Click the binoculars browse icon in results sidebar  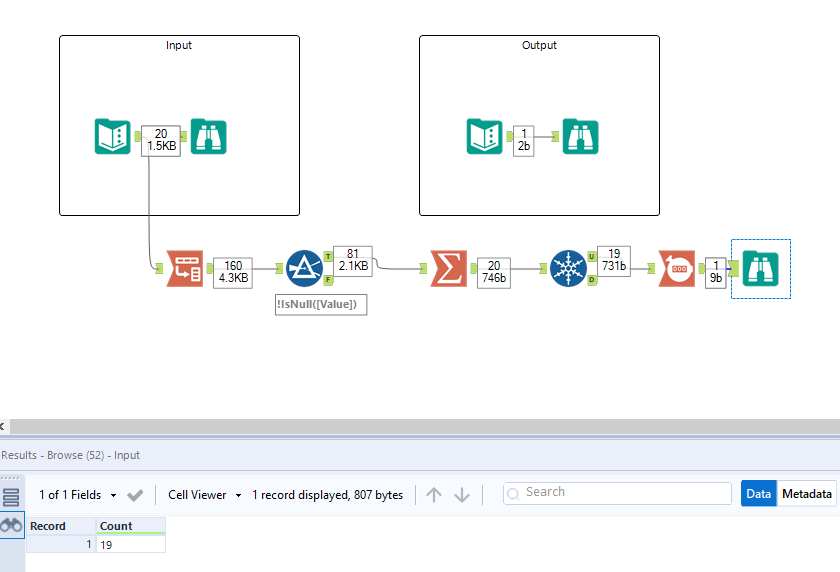(x=11, y=525)
